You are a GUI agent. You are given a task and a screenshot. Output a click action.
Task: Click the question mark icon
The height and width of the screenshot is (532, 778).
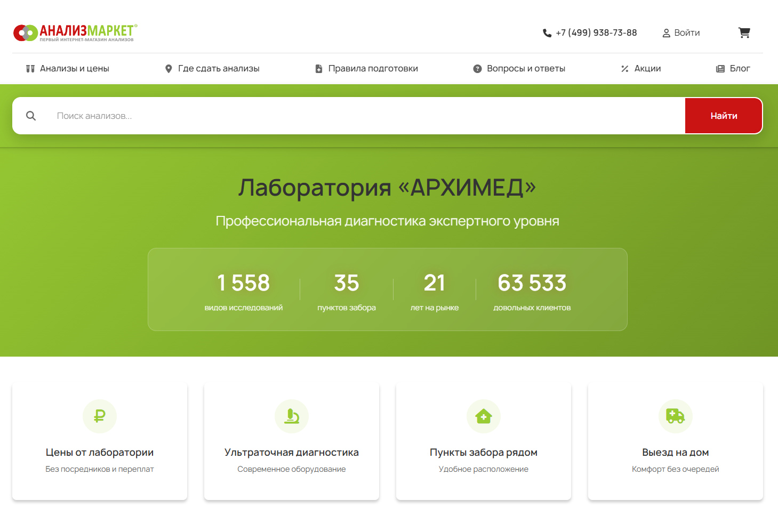(x=477, y=69)
